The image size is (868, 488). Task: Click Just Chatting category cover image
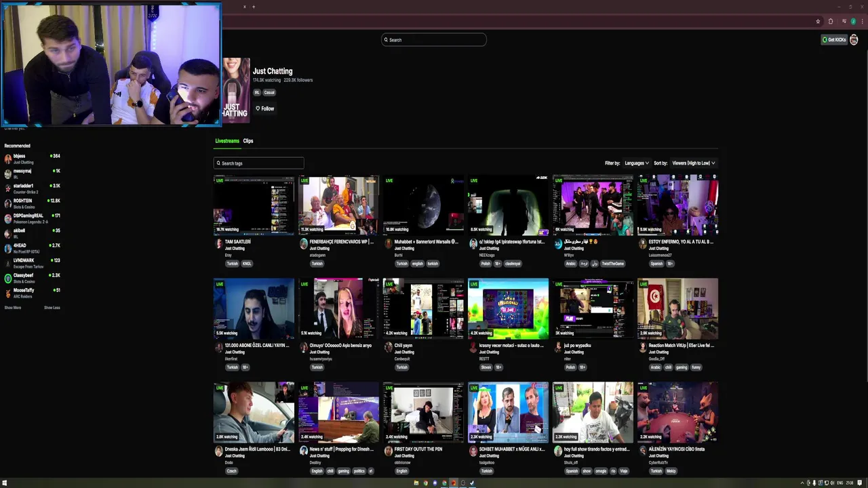tap(236, 91)
